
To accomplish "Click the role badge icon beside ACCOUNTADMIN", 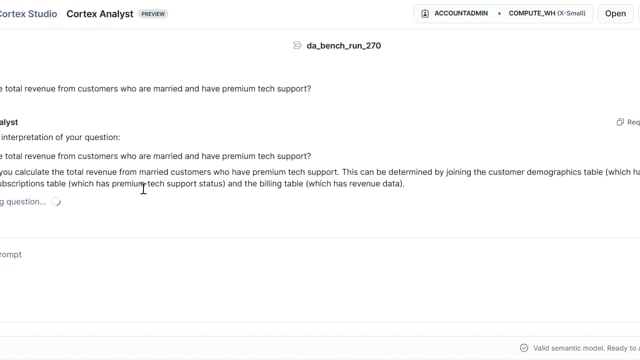I will pyautogui.click(x=425, y=13).
